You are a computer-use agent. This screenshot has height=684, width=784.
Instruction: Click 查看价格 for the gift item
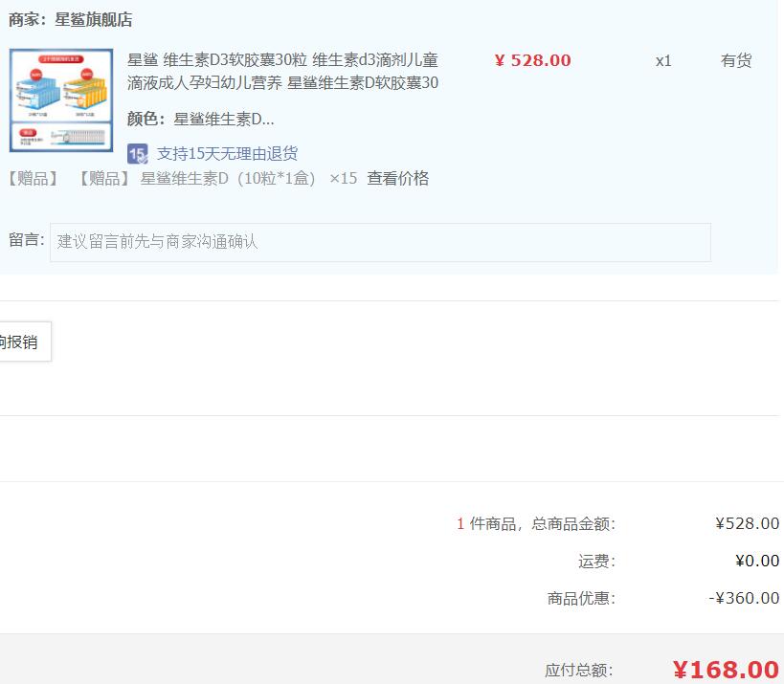[x=397, y=178]
